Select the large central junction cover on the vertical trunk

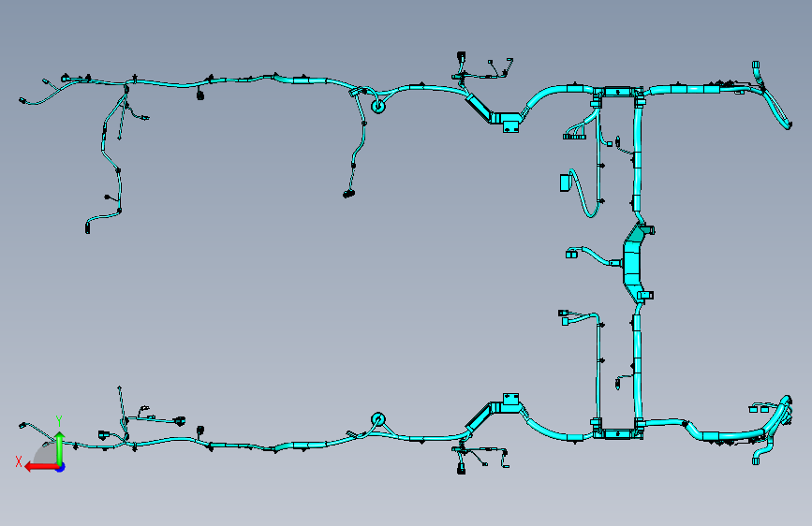pos(633,264)
